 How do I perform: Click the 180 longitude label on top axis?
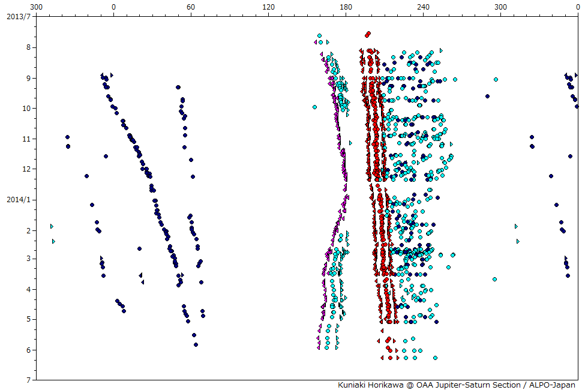click(346, 7)
